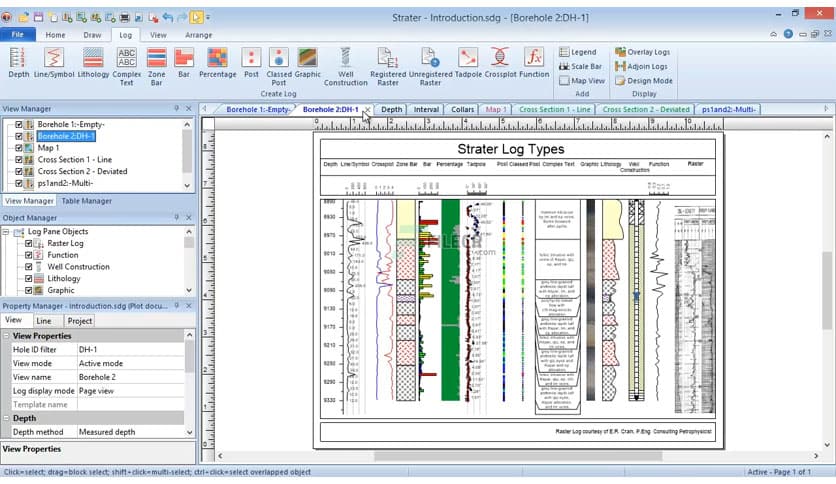The width and height of the screenshot is (836, 484).
Task: Select the Tadpole log tool
Action: (x=468, y=63)
